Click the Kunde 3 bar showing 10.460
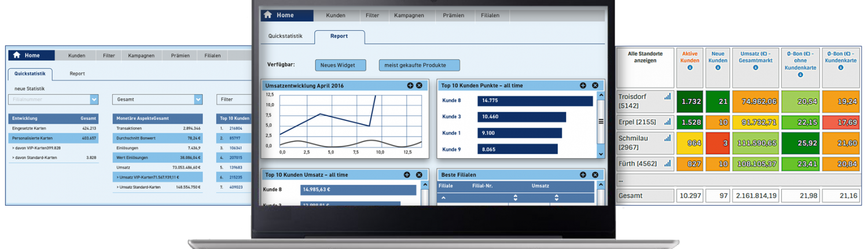 coord(521,117)
